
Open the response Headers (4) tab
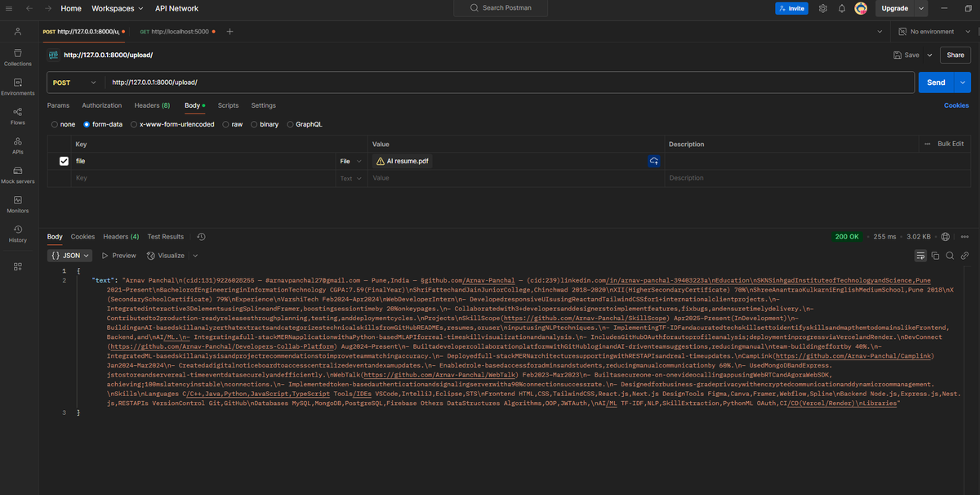pyautogui.click(x=121, y=237)
